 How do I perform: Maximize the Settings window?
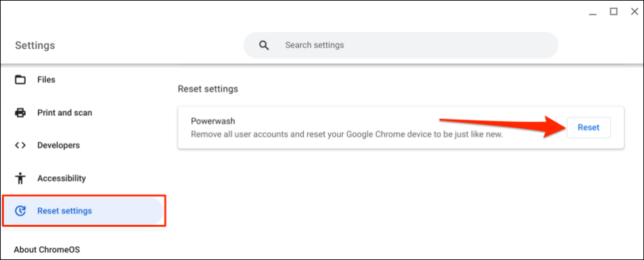click(x=613, y=11)
